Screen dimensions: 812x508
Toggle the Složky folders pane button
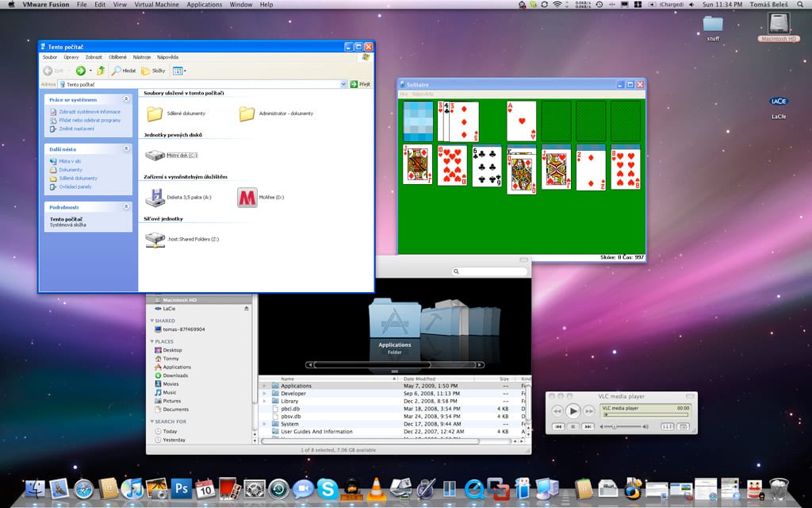coord(153,71)
